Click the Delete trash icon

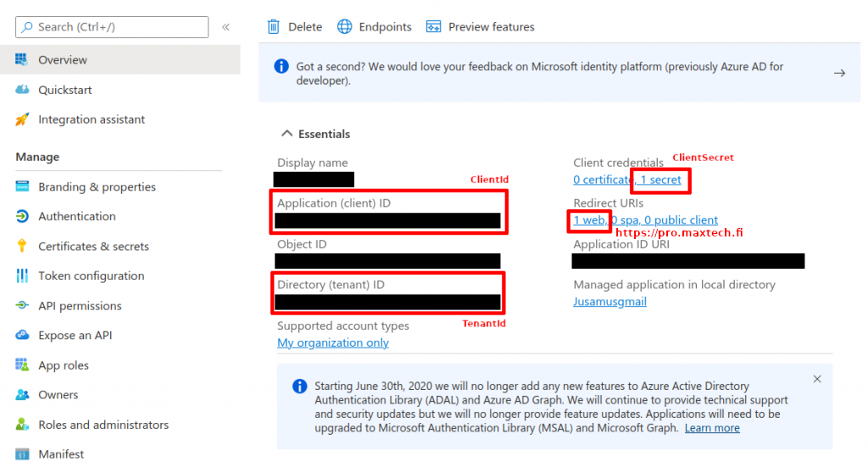pos(274,26)
